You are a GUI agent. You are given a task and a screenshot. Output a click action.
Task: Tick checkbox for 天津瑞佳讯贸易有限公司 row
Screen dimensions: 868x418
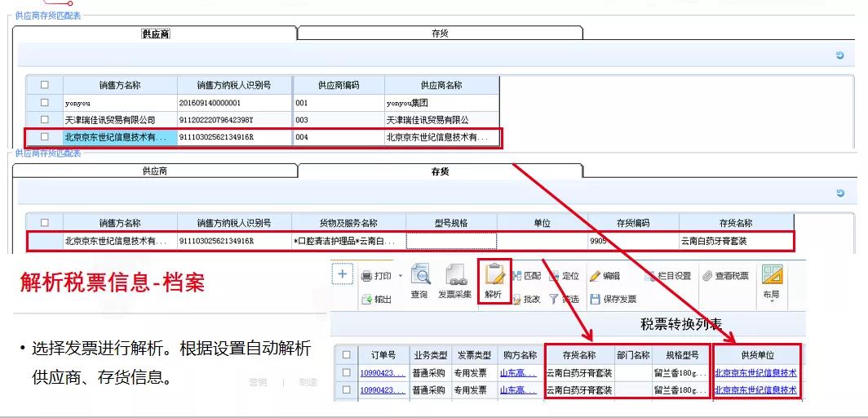45,120
